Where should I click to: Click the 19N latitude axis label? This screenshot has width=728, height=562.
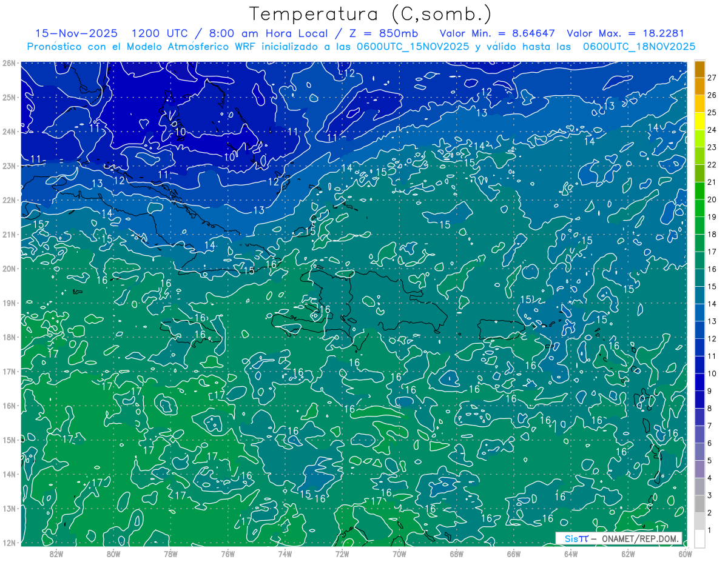pyautogui.click(x=9, y=303)
